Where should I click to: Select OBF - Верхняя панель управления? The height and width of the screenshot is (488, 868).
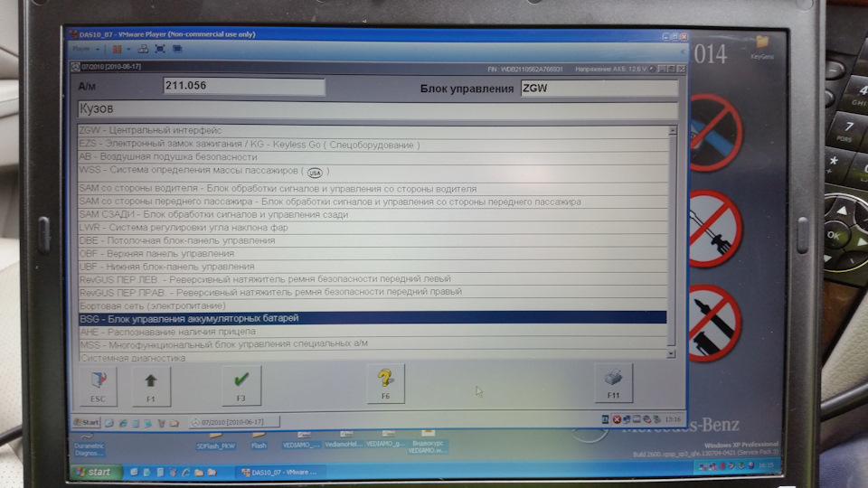click(373, 253)
